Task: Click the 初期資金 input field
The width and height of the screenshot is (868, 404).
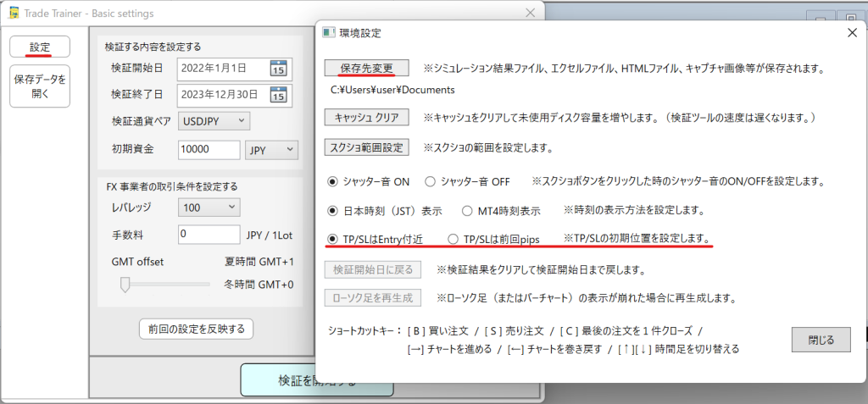Action: pyautogui.click(x=209, y=150)
